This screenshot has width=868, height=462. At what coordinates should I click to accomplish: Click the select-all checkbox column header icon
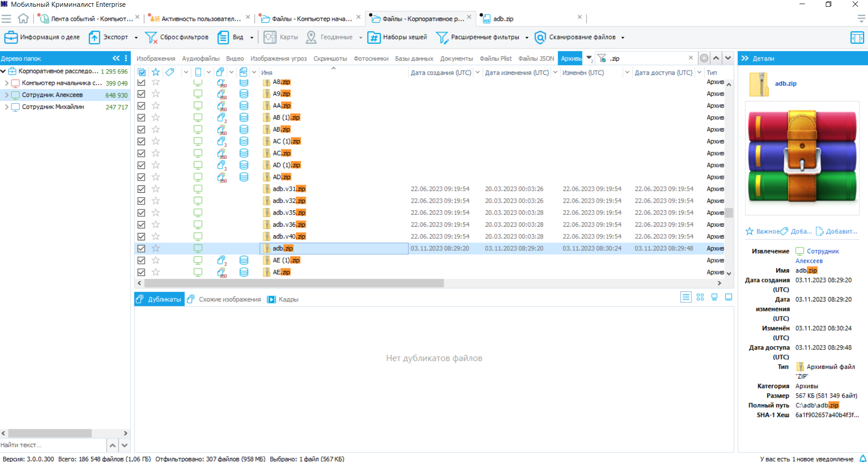(x=142, y=72)
